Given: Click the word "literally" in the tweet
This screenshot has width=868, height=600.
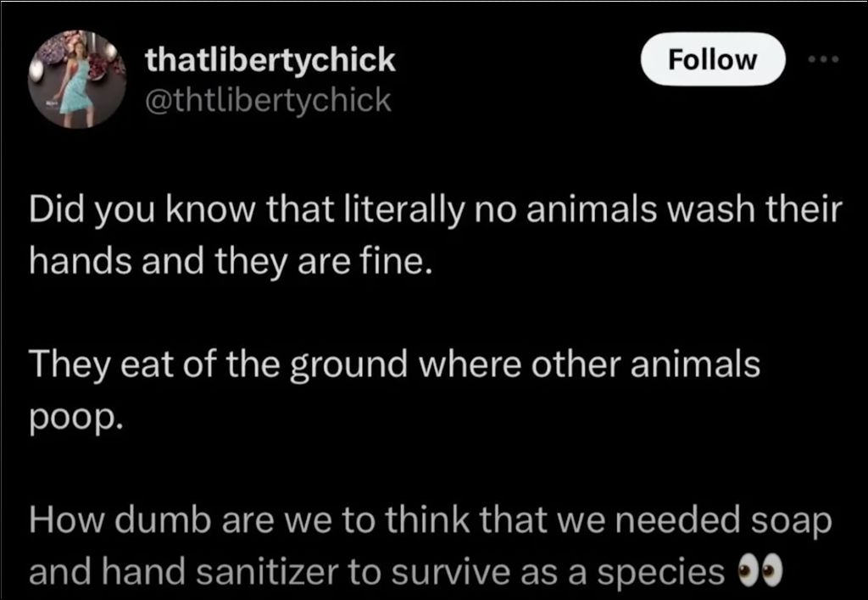Looking at the screenshot, I should [x=403, y=212].
